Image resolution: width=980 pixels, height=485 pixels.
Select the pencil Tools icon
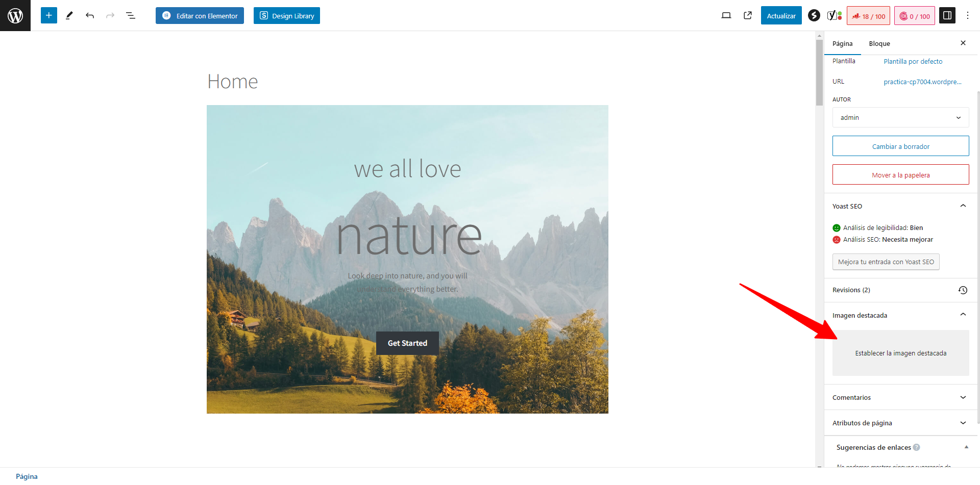(x=69, y=15)
